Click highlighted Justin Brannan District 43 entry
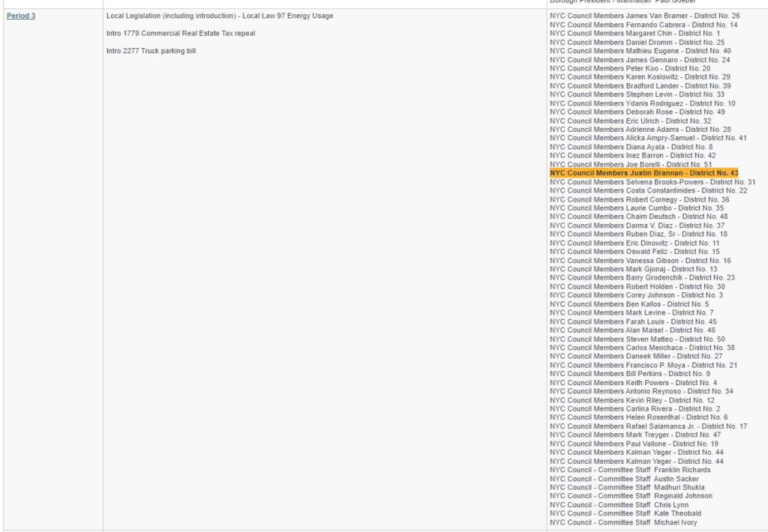Image resolution: width=768 pixels, height=532 pixels. pyautogui.click(x=643, y=173)
